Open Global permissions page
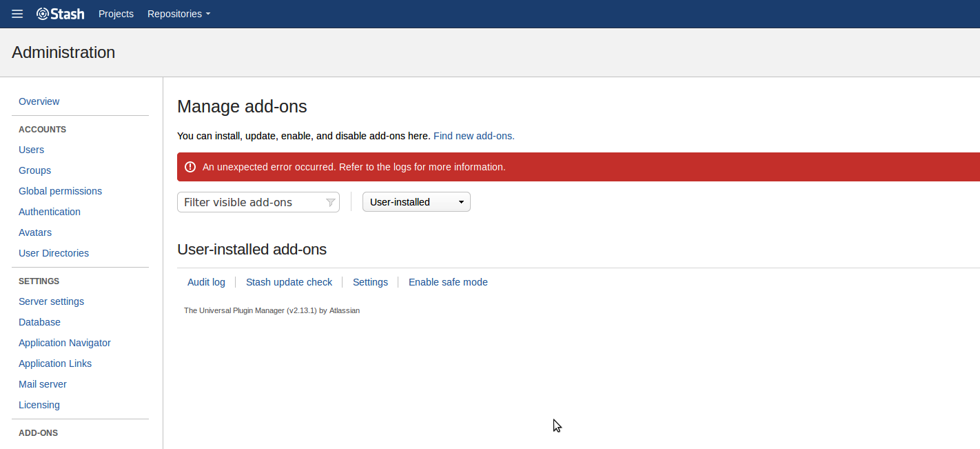This screenshot has height=449, width=980. pyautogui.click(x=60, y=191)
